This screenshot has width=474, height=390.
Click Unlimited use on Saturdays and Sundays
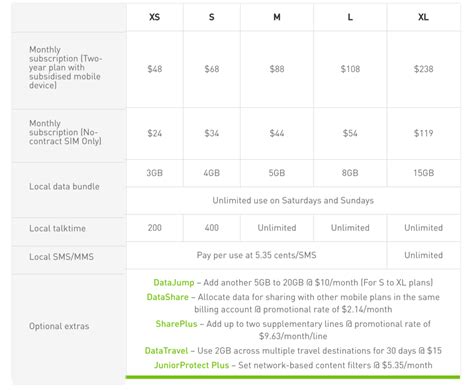coord(293,201)
